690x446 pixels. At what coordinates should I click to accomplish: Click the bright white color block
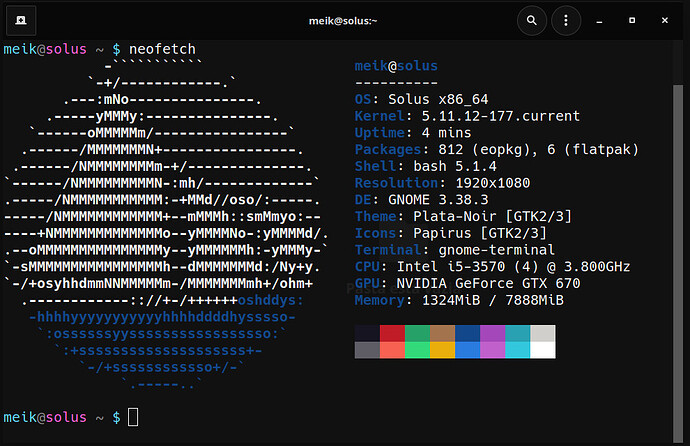(543, 350)
